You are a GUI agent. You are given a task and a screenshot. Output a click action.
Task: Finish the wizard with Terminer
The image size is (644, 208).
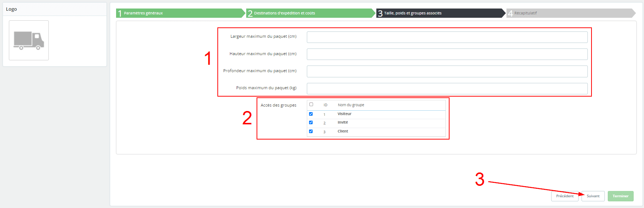(620, 196)
